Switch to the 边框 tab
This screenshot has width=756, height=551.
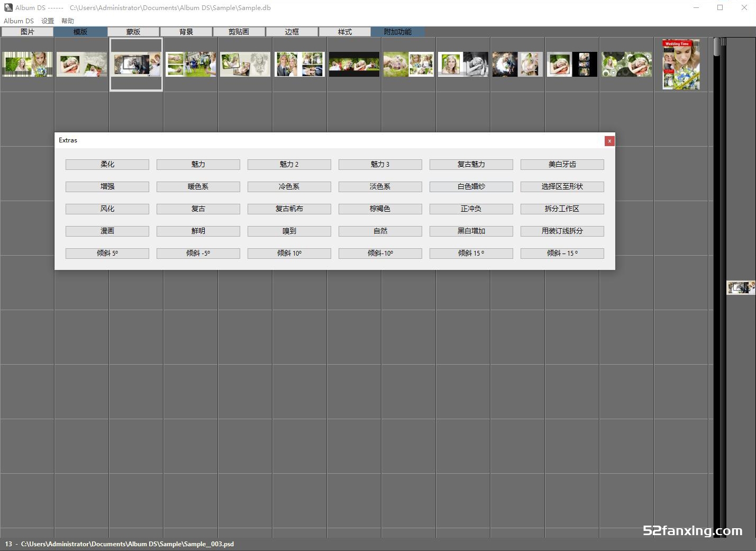pos(292,32)
